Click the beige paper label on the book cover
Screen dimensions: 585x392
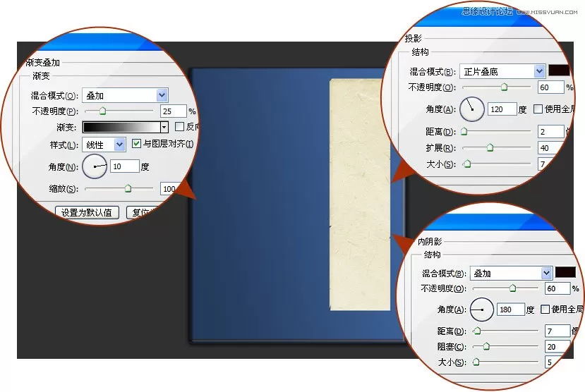[x=360, y=195]
